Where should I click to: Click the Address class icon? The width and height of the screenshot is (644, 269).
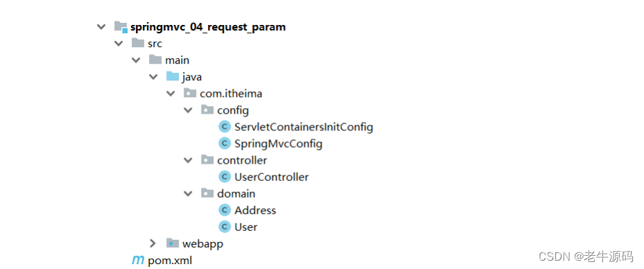coord(224,210)
